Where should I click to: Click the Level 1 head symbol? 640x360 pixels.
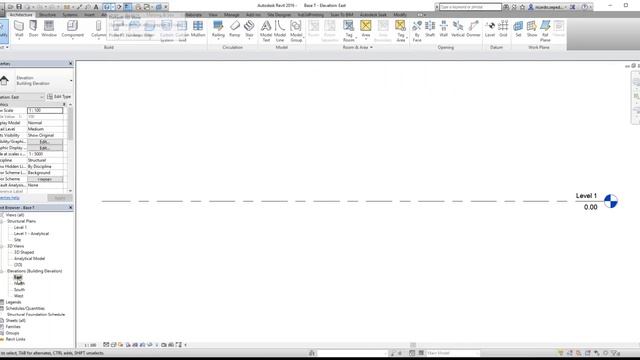(x=611, y=201)
